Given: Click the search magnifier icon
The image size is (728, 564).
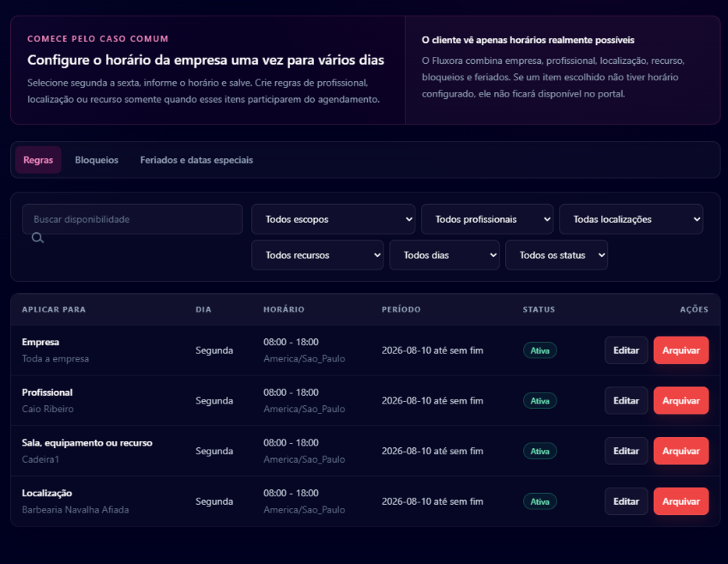Looking at the screenshot, I should click(x=37, y=238).
